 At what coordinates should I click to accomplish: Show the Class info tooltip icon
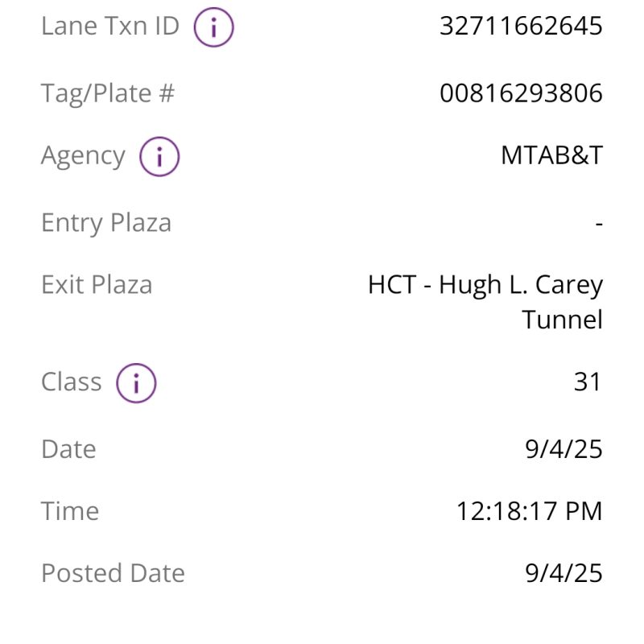click(x=135, y=383)
